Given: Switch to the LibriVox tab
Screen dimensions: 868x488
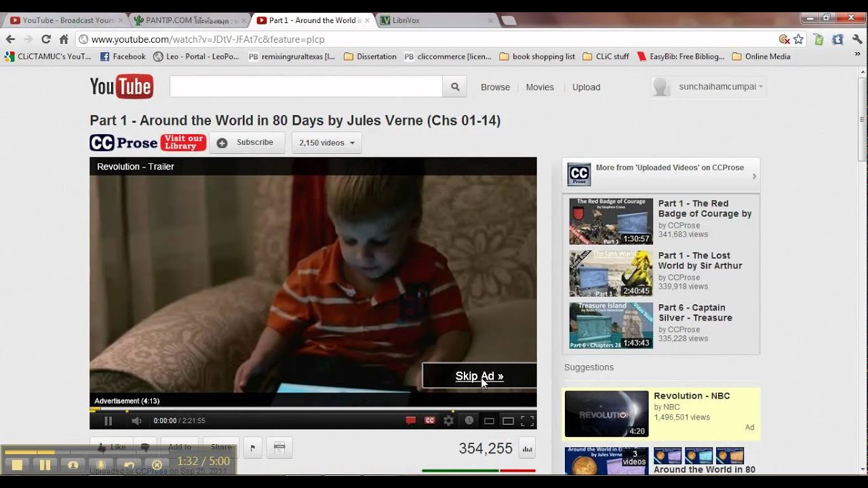Looking at the screenshot, I should [434, 20].
